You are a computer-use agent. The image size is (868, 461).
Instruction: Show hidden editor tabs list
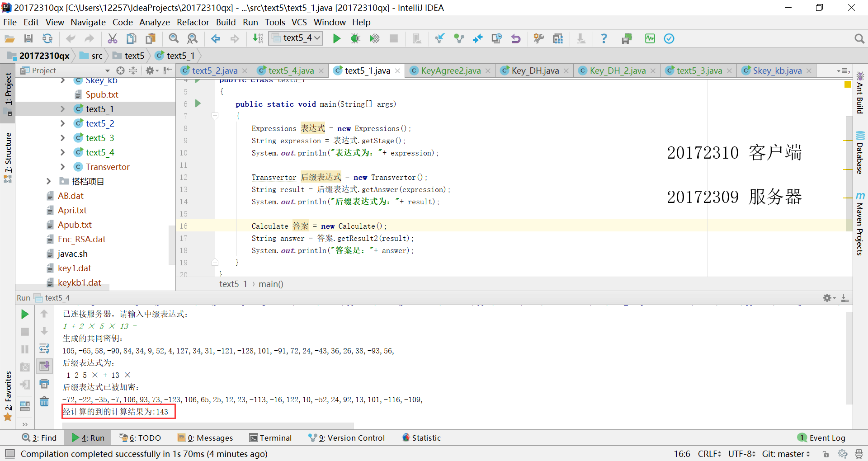[844, 71]
